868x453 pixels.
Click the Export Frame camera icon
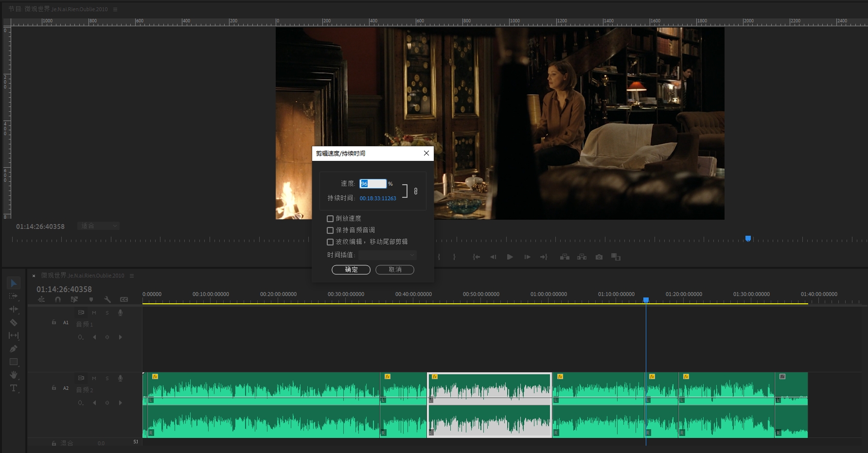tap(599, 257)
